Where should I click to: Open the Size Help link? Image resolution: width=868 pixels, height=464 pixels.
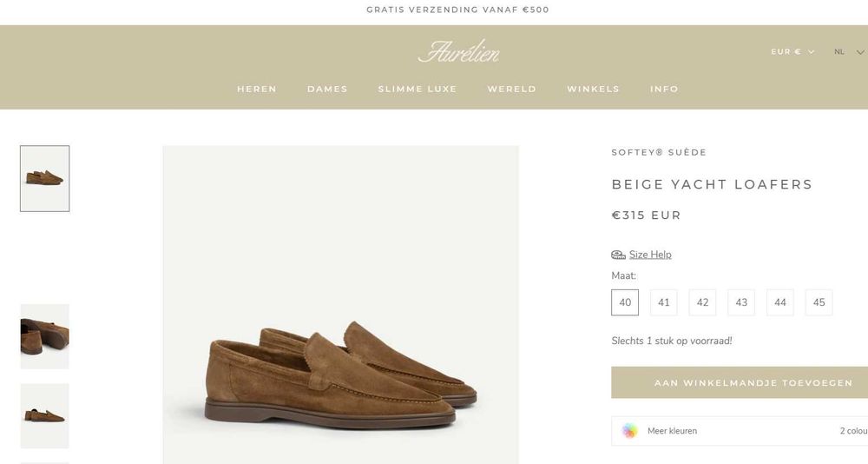point(650,255)
